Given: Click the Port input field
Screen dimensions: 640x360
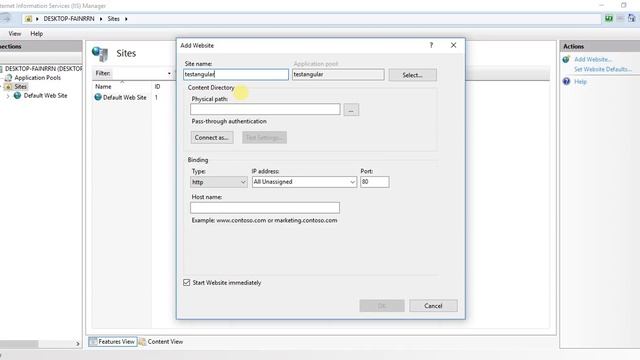Looking at the screenshot, I should coord(375,182).
